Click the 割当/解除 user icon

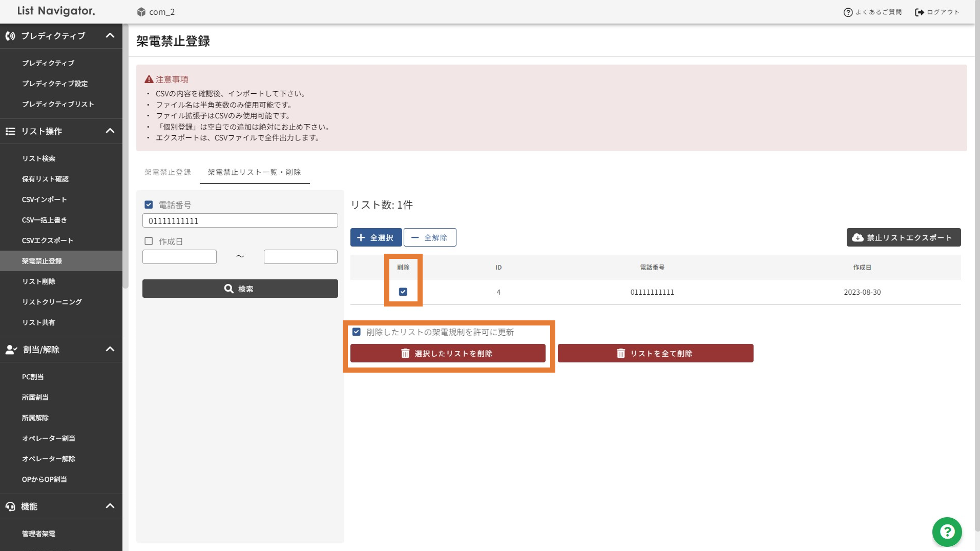coord(11,350)
